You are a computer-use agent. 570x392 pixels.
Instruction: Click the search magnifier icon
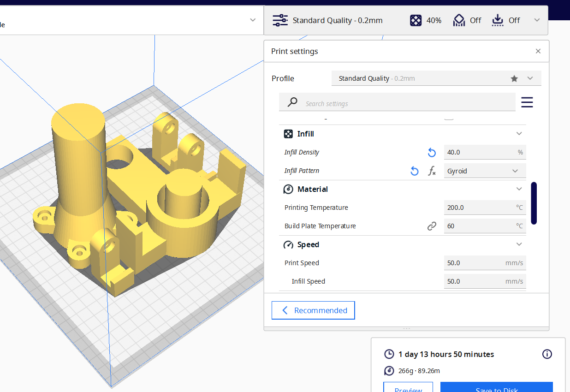click(292, 102)
